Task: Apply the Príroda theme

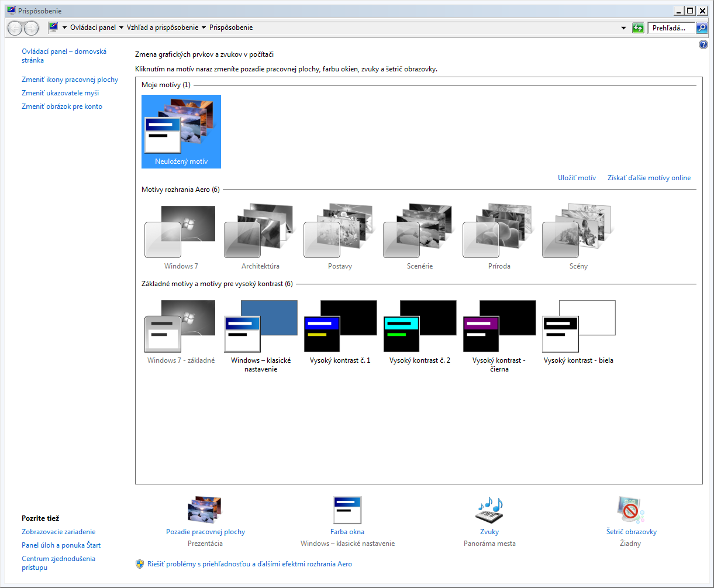Action: pos(499,237)
